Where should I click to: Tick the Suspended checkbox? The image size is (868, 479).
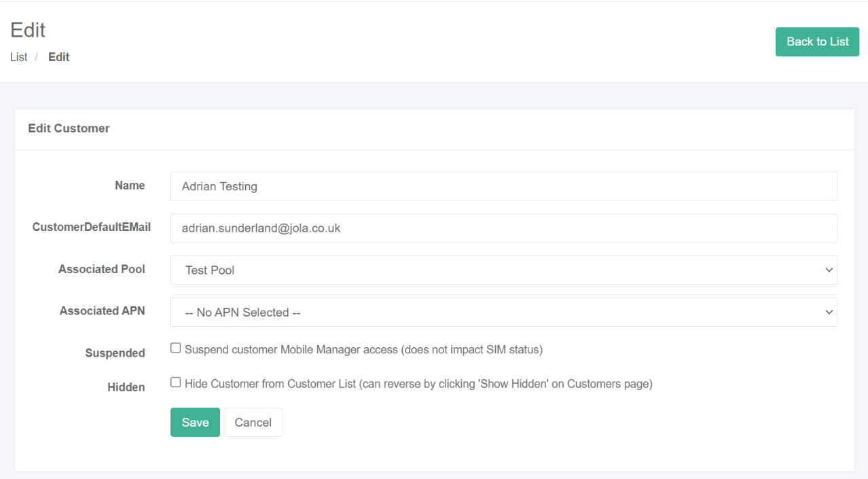[176, 349]
